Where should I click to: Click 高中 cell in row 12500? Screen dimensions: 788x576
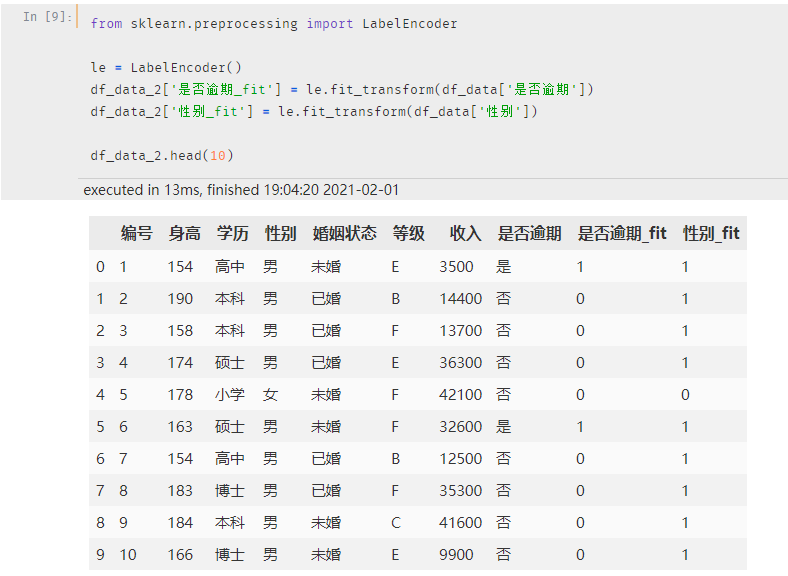click(x=230, y=458)
